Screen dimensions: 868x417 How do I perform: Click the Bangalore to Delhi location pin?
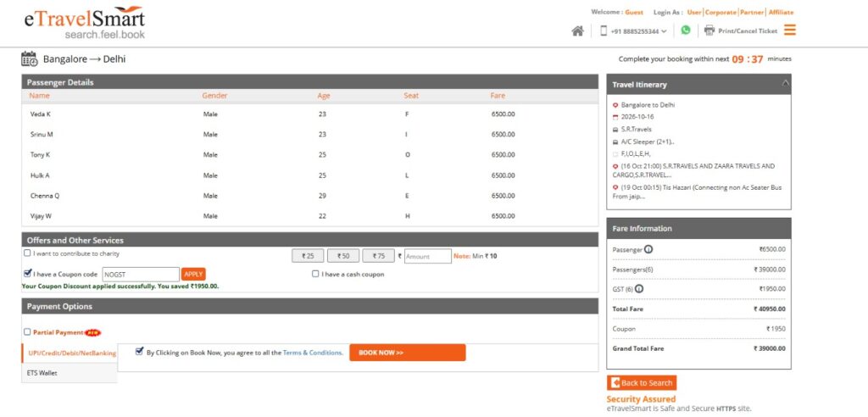(615, 104)
